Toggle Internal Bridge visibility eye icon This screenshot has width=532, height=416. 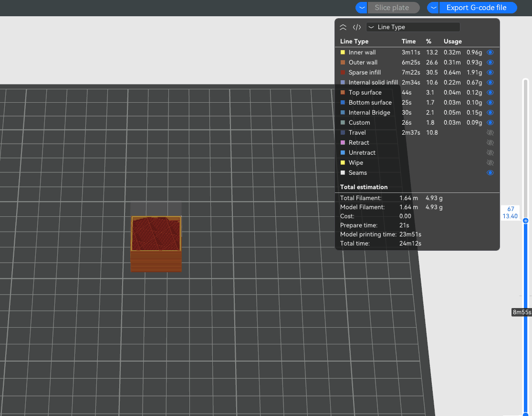(490, 113)
